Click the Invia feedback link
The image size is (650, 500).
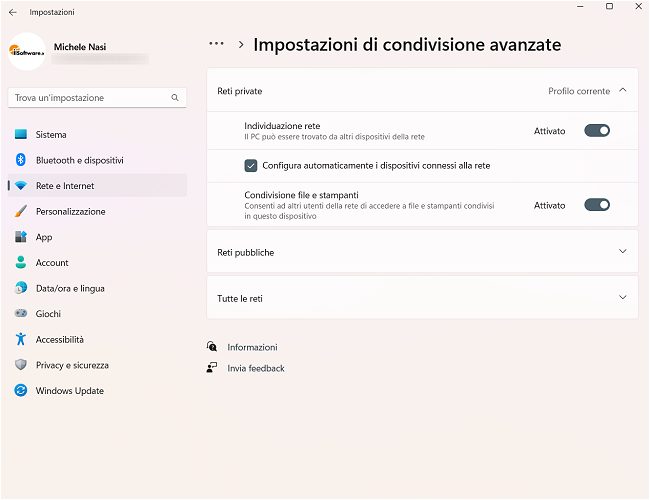click(256, 368)
